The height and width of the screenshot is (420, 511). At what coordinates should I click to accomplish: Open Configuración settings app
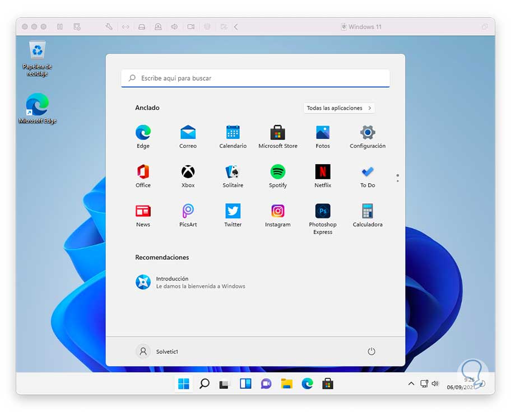[x=368, y=137]
